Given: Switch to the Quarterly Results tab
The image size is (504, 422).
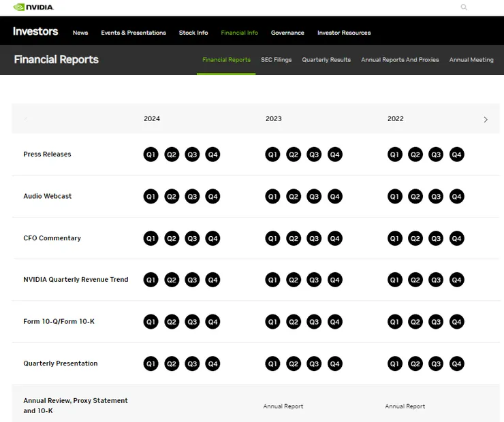Looking at the screenshot, I should point(326,60).
